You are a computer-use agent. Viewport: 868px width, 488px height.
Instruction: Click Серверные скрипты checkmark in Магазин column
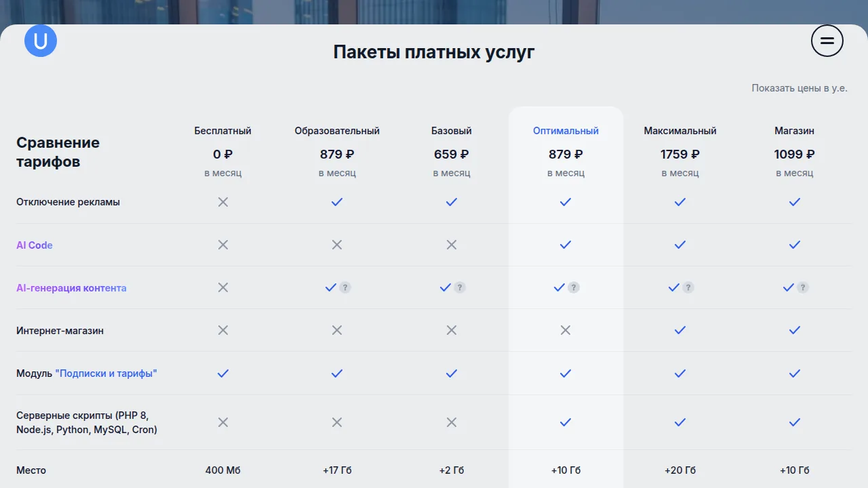(795, 422)
